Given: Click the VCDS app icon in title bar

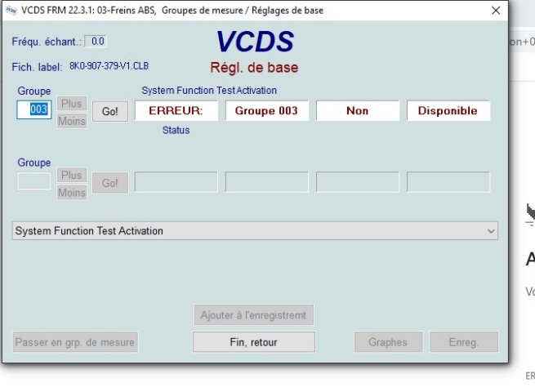Looking at the screenshot, I should 11,11.
